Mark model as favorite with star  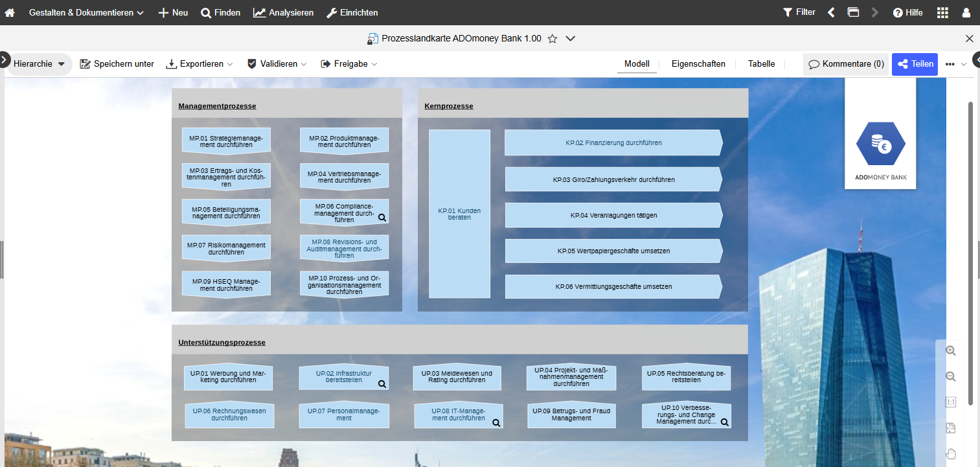[x=553, y=39]
